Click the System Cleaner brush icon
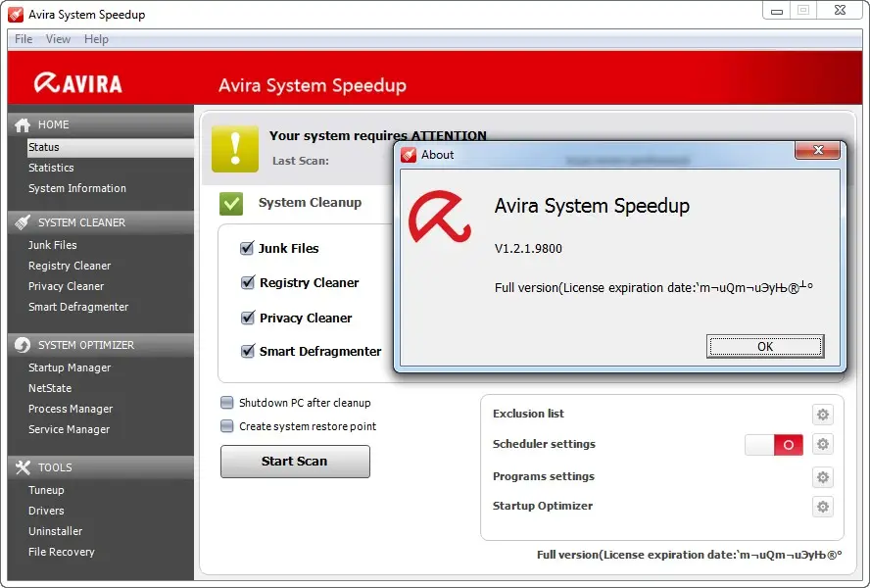 (23, 222)
